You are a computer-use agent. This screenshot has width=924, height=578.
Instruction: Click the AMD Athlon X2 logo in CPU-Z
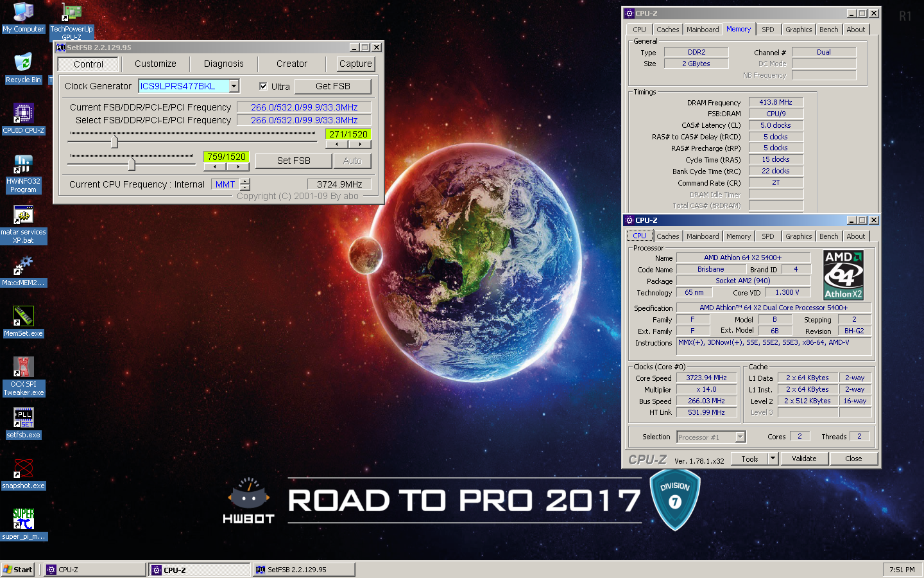pyautogui.click(x=843, y=275)
